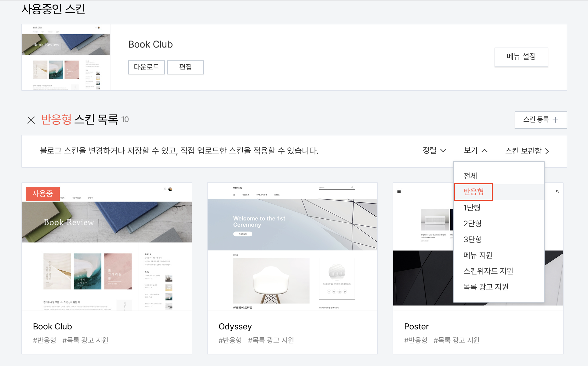Filter by 메뉴 지원

[x=478, y=255]
